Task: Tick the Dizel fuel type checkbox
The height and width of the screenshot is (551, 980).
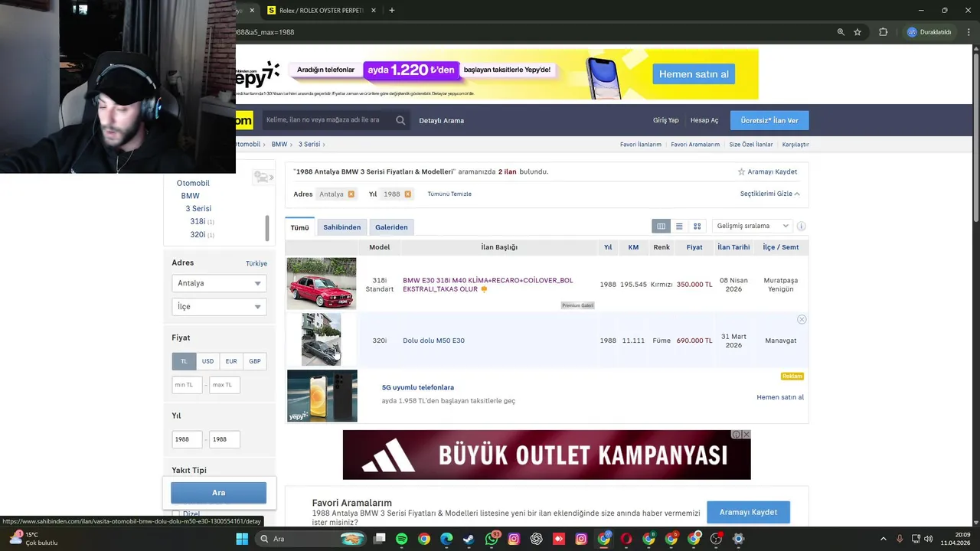Action: (x=175, y=514)
